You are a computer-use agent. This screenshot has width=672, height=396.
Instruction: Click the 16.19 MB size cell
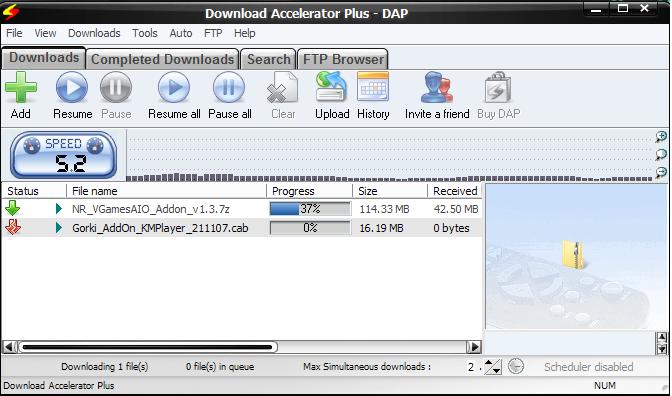tap(381, 228)
